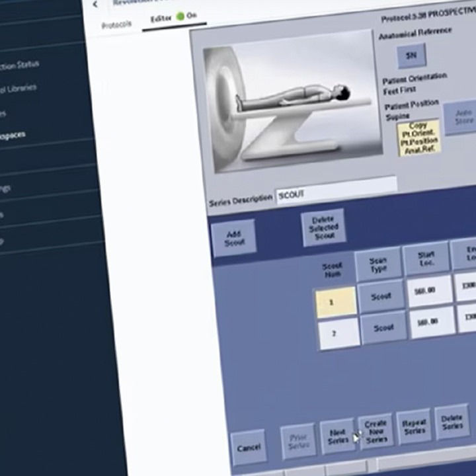Click the Cancel button
Screen dimensions: 476x476
(249, 448)
